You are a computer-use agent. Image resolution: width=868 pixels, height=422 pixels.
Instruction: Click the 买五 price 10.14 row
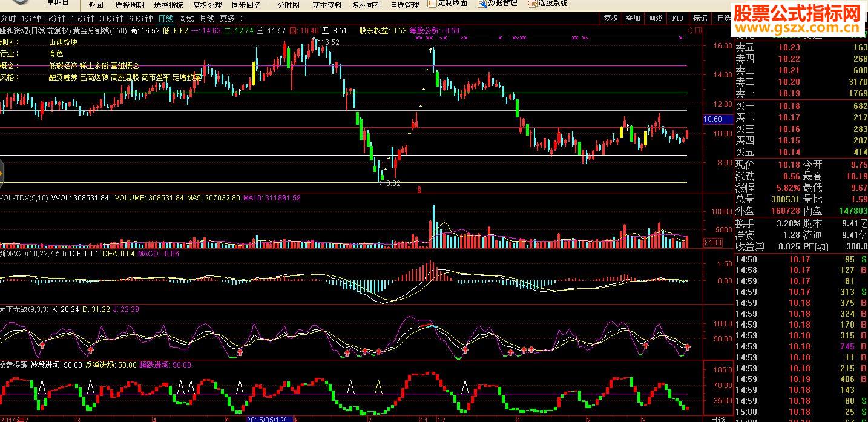[x=801, y=152]
